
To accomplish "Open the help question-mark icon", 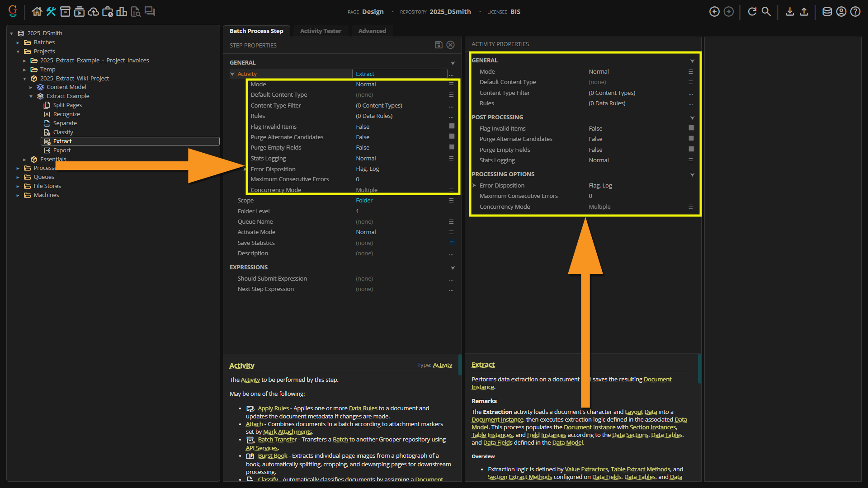I will pyautogui.click(x=855, y=12).
